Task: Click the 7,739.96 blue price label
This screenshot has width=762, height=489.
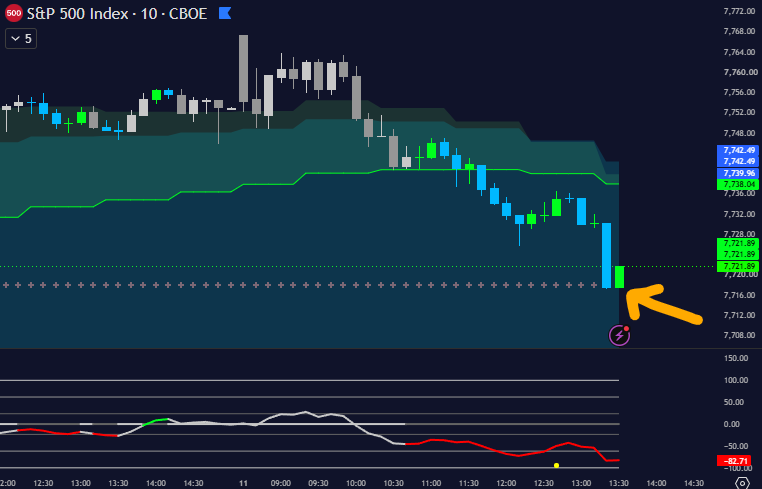Action: point(738,173)
